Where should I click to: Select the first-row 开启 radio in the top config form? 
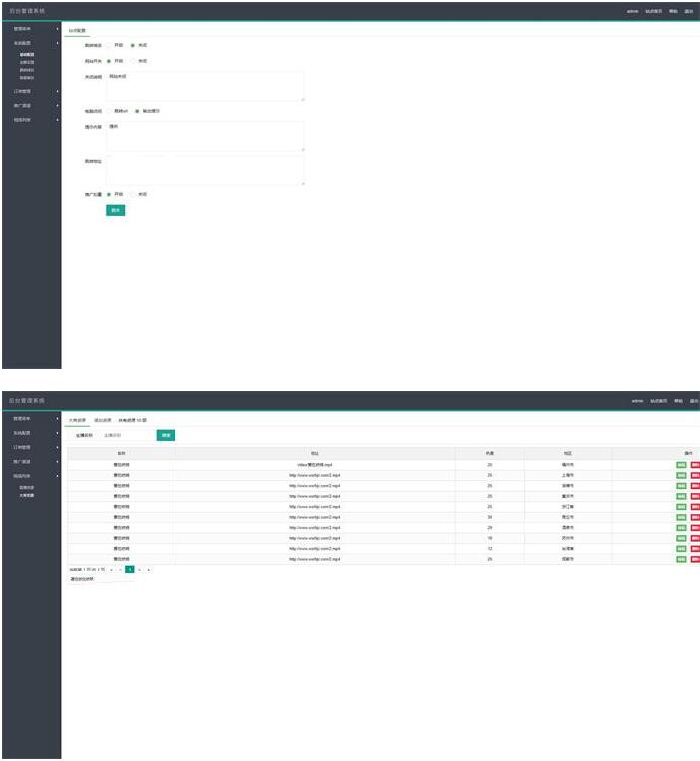click(x=108, y=45)
